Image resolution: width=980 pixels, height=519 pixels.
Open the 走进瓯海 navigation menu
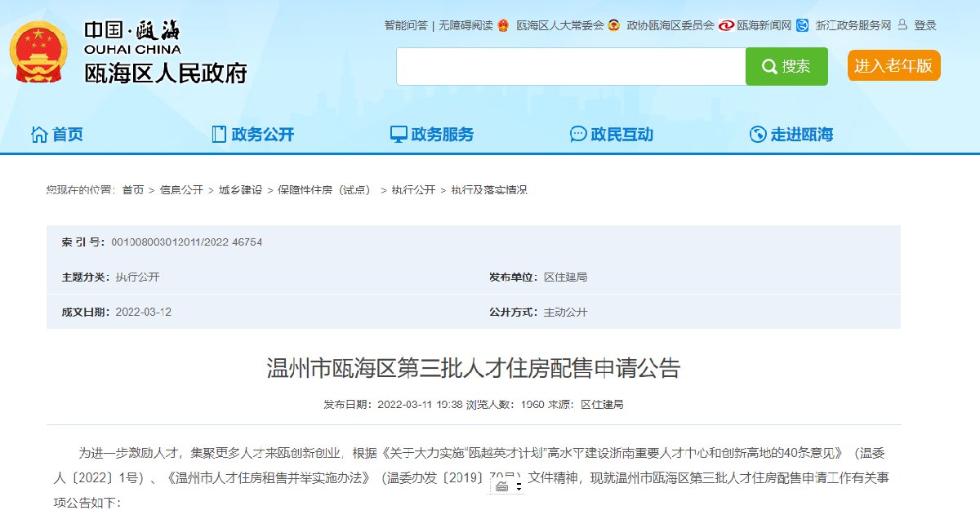[801, 135]
